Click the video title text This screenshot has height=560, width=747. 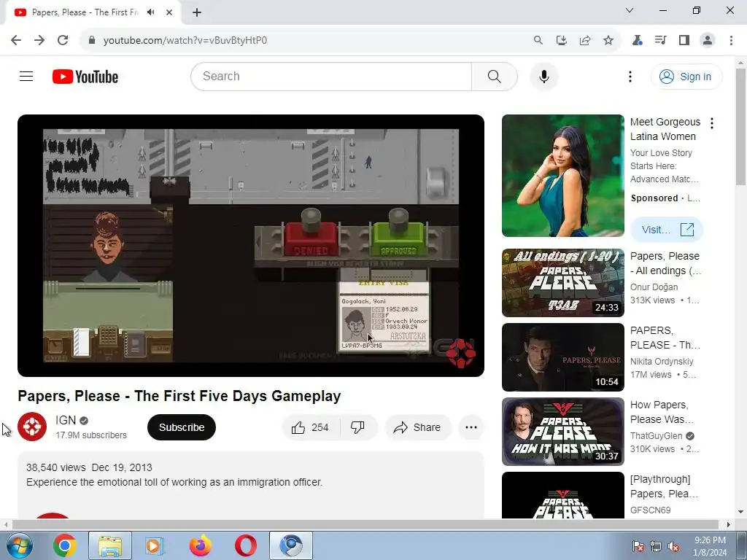point(179,396)
